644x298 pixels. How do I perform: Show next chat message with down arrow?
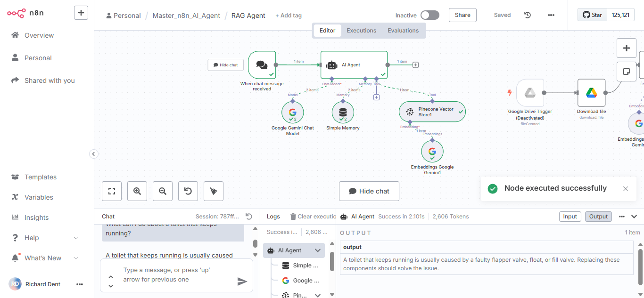coord(111,286)
